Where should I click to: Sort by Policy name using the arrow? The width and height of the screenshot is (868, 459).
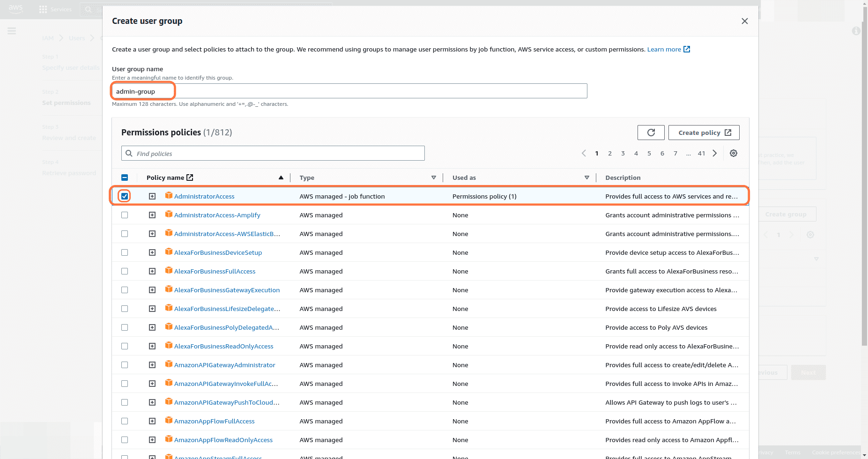coord(281,178)
